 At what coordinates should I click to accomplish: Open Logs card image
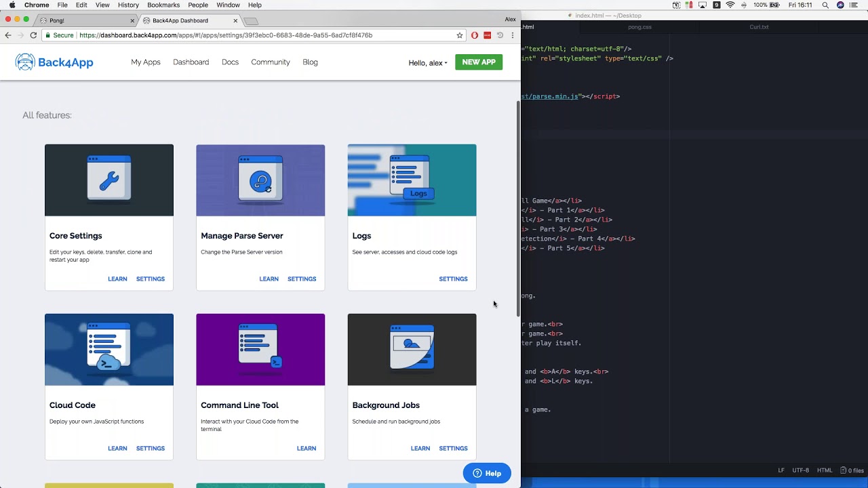click(412, 180)
